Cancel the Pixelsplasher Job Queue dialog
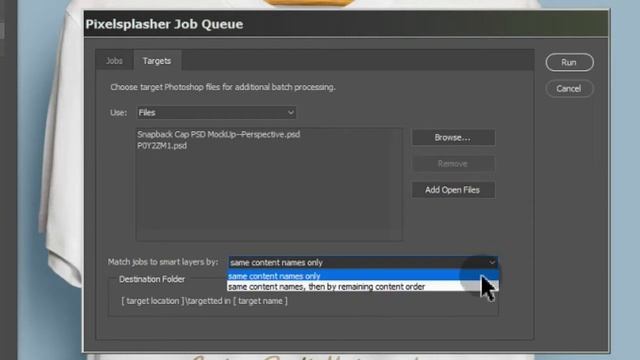 (569, 89)
